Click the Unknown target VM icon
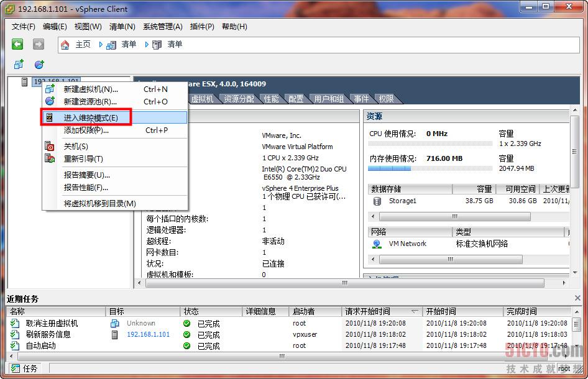The image size is (588, 379). (115, 323)
